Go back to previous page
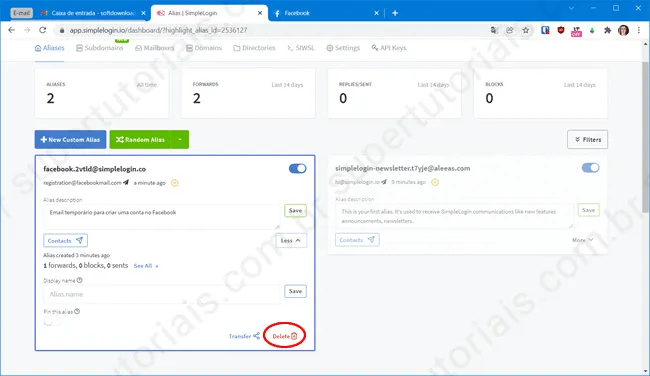Image resolution: width=650 pixels, height=376 pixels. tap(12, 30)
